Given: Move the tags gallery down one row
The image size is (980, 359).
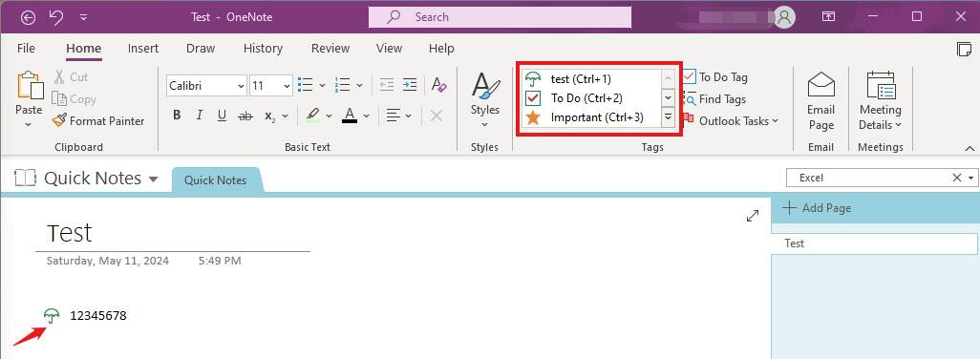Looking at the screenshot, I should click(668, 98).
